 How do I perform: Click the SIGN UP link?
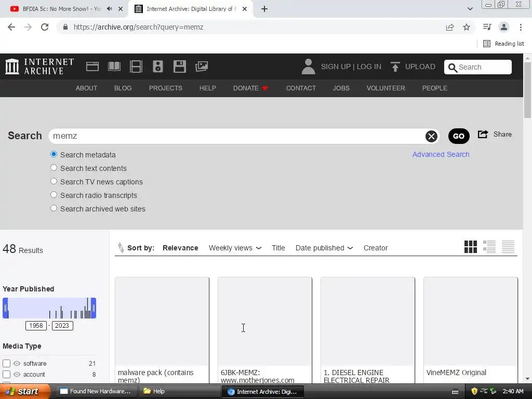pyautogui.click(x=336, y=67)
